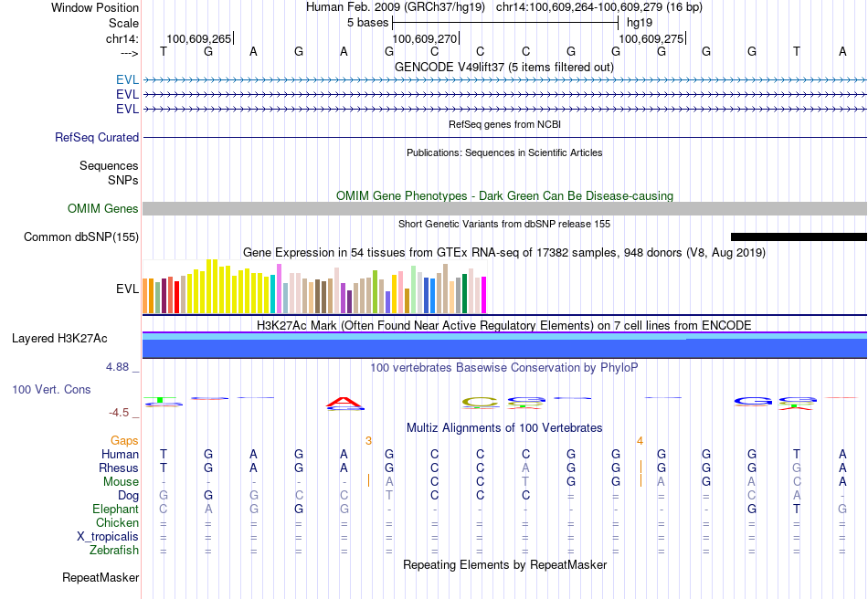Click the 100,609,275 coordinate on ruler
The width and height of the screenshot is (868, 599).
click(651, 38)
